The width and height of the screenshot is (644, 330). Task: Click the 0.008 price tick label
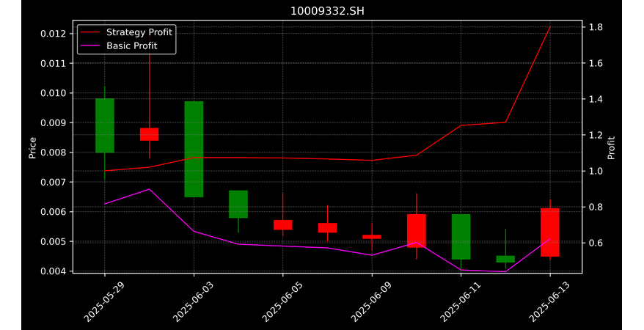pos(54,153)
